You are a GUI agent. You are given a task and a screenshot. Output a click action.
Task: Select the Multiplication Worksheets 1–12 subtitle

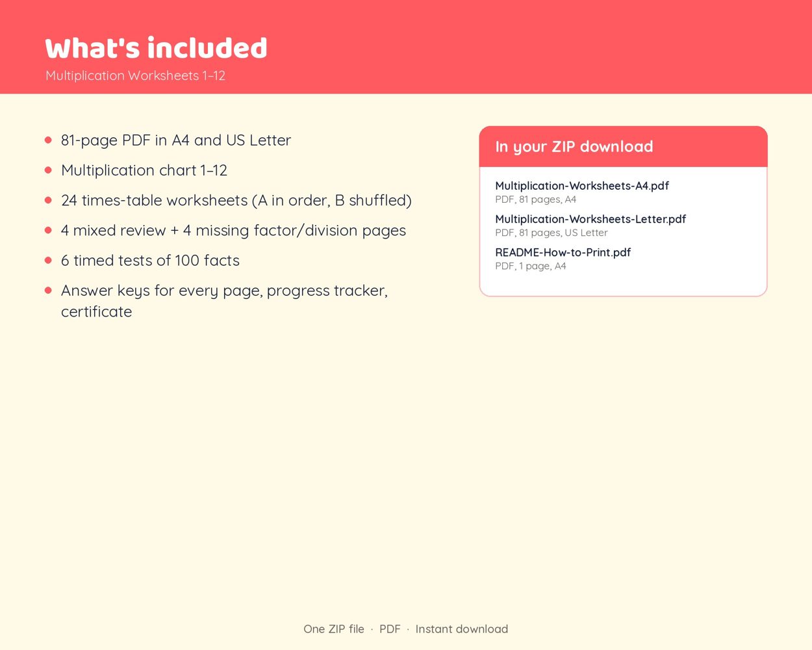[135, 75]
